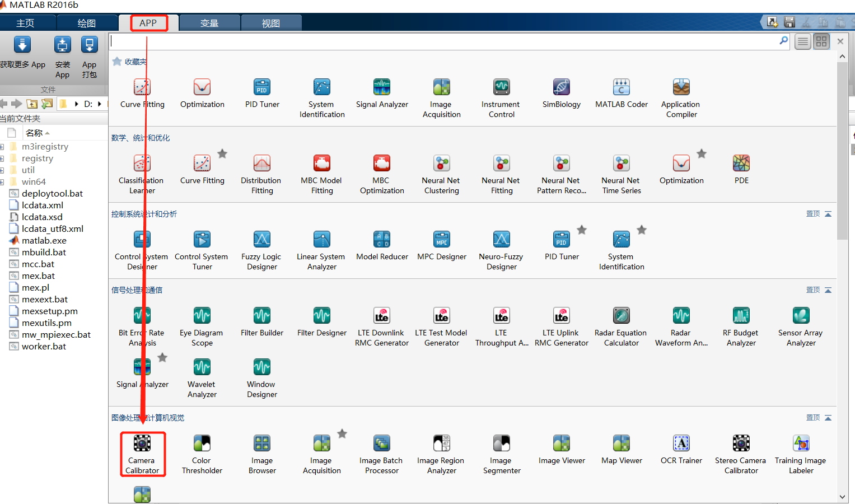
Task: Switch to the 变量 tab
Action: pyautogui.click(x=209, y=23)
